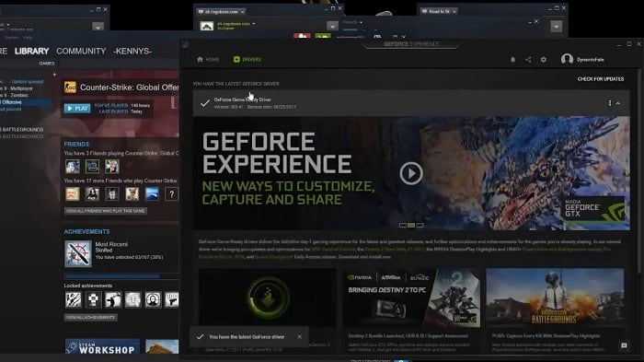This screenshot has width=644, height=362.
Task: Open the fifth locked achievement icon
Action: [x=153, y=299]
